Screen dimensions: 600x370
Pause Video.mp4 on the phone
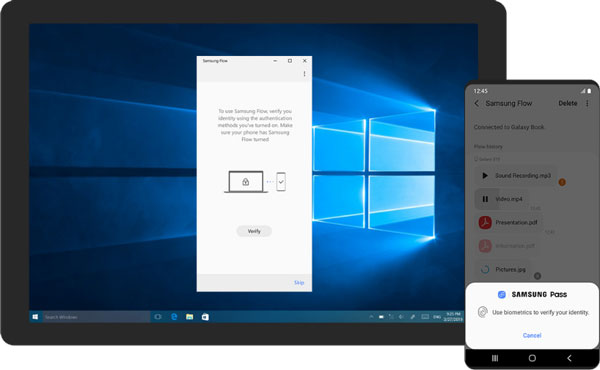tap(485, 199)
